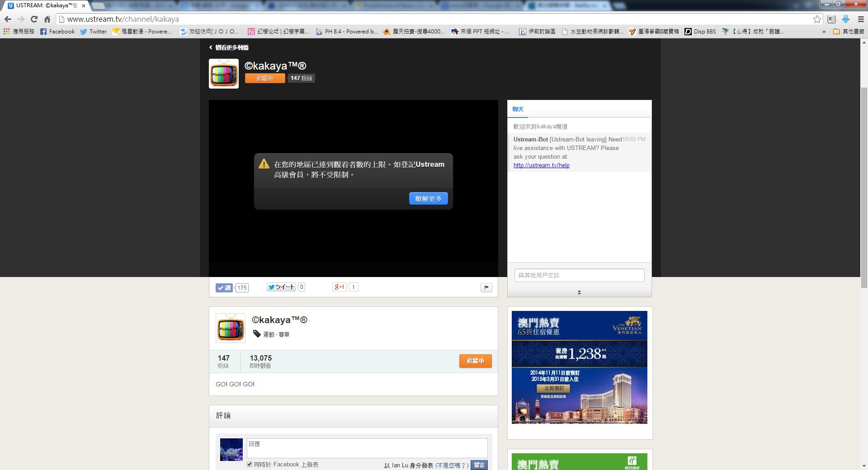Toggle the post to Facebook checkbox
The image size is (868, 470).
tap(250, 464)
